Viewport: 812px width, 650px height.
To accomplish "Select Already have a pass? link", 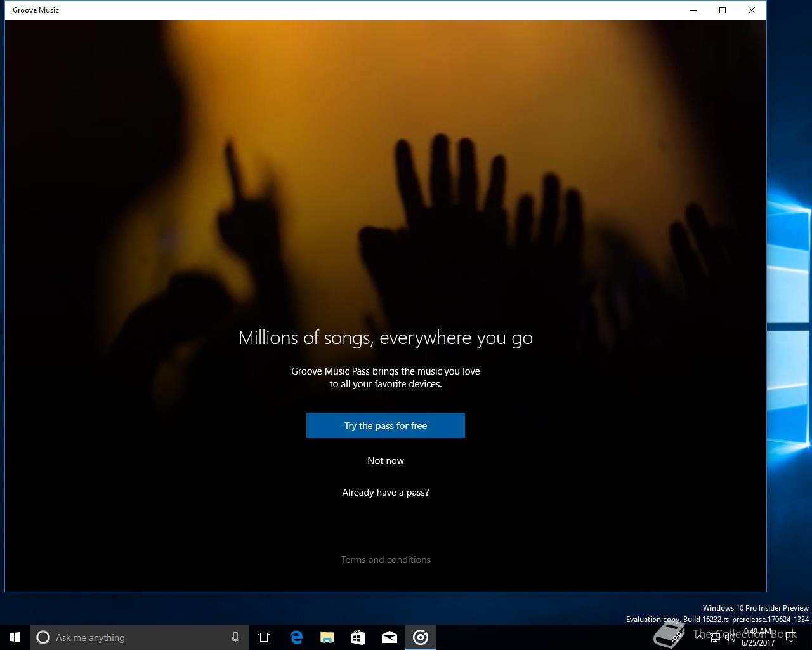I will pyautogui.click(x=386, y=493).
